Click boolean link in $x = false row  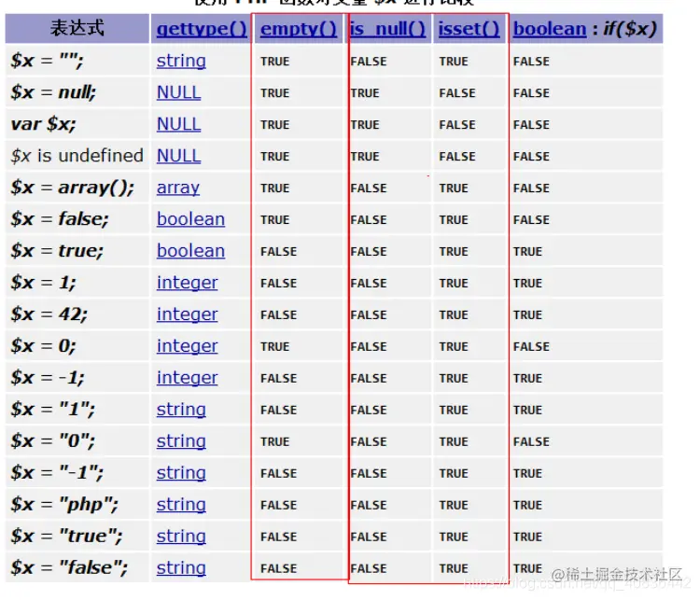click(190, 219)
